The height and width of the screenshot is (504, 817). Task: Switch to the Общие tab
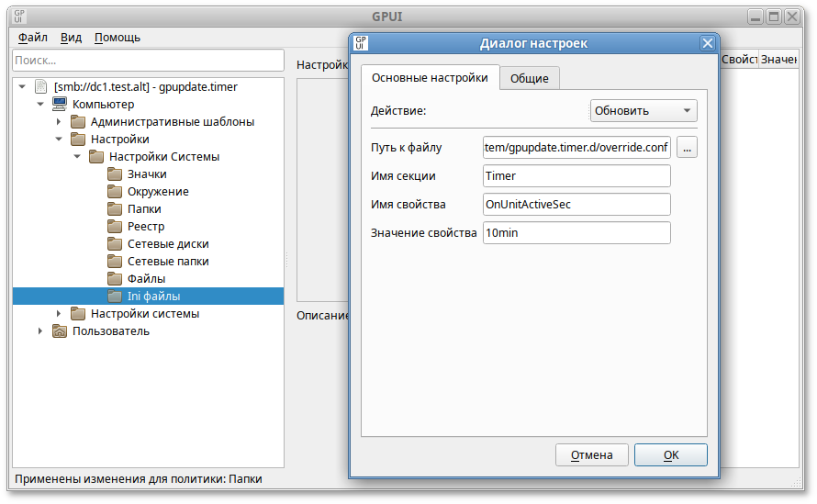tap(530, 79)
